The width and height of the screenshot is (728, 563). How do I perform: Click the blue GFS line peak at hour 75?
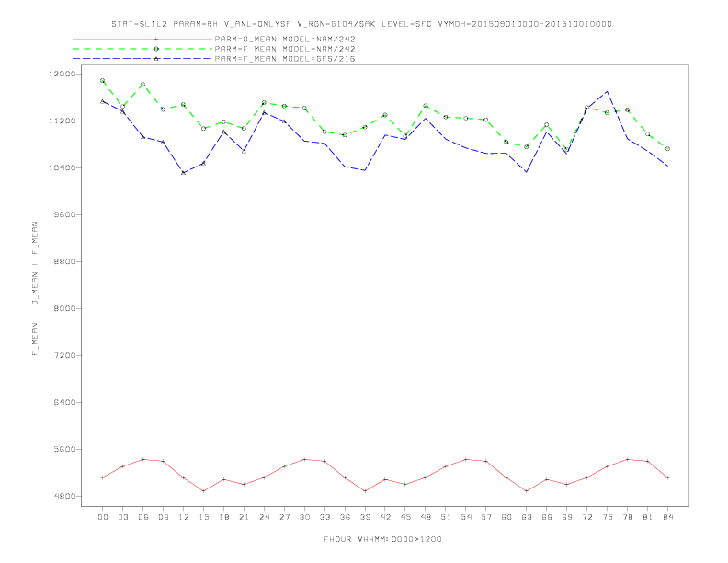click(607, 91)
